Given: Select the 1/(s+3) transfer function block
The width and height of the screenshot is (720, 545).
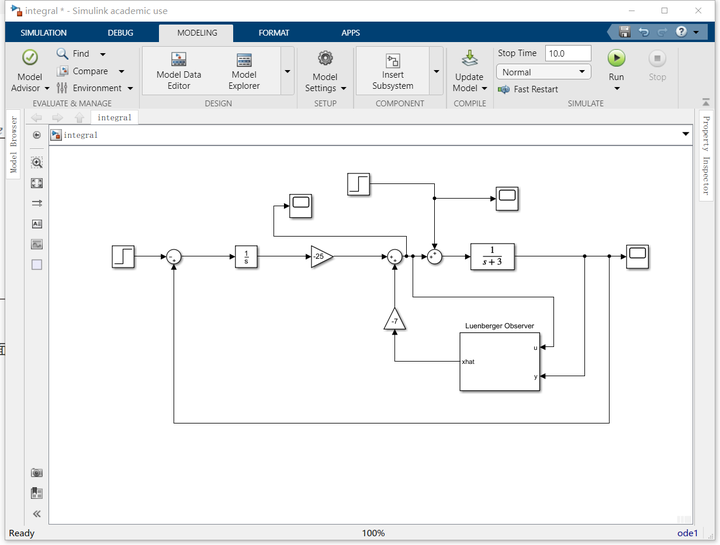Looking at the screenshot, I should (x=492, y=256).
